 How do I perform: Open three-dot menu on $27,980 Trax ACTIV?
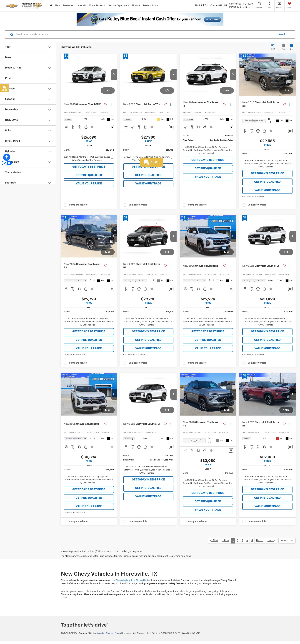click(x=170, y=105)
